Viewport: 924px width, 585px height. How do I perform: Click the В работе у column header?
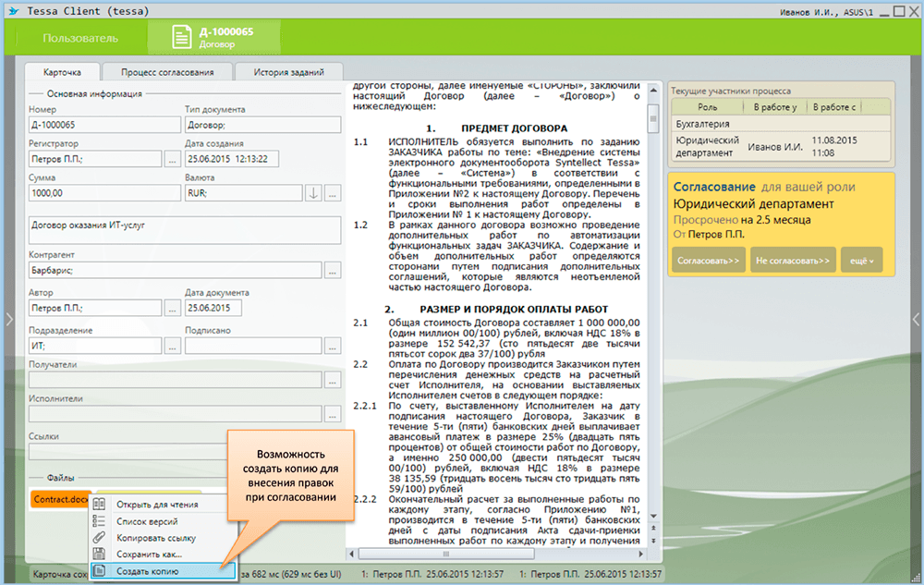[775, 107]
